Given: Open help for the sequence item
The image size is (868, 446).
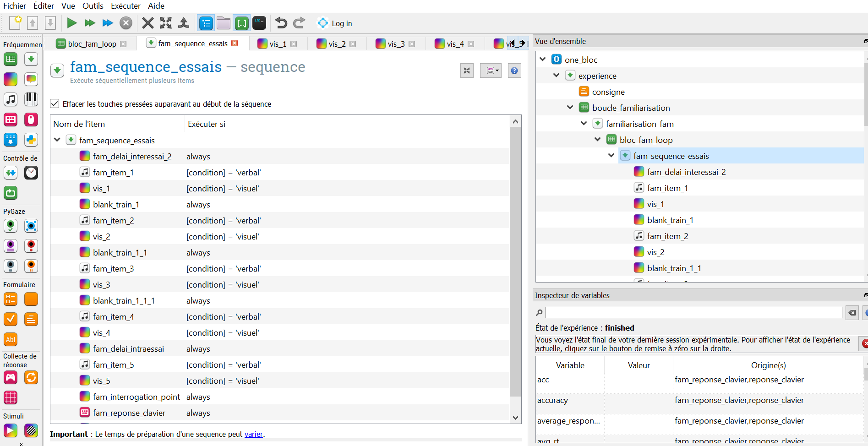Looking at the screenshot, I should pyautogui.click(x=514, y=71).
